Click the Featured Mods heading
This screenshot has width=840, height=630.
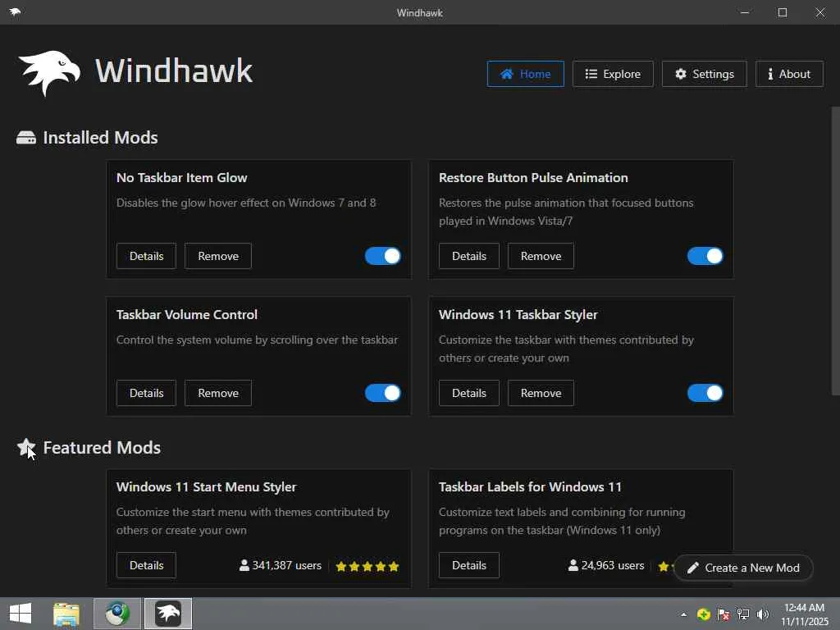[x=102, y=447]
